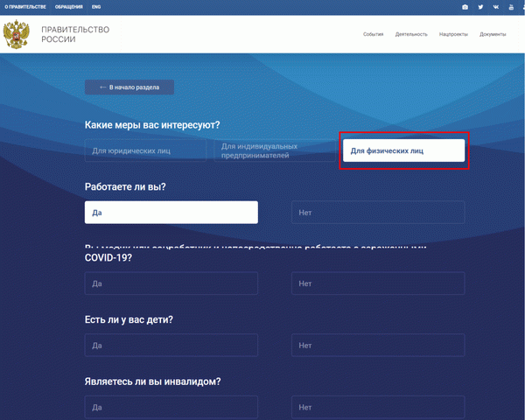Choose 'Нет' for the COVID-19 question
This screenshot has width=525, height=420.
pyautogui.click(x=378, y=283)
